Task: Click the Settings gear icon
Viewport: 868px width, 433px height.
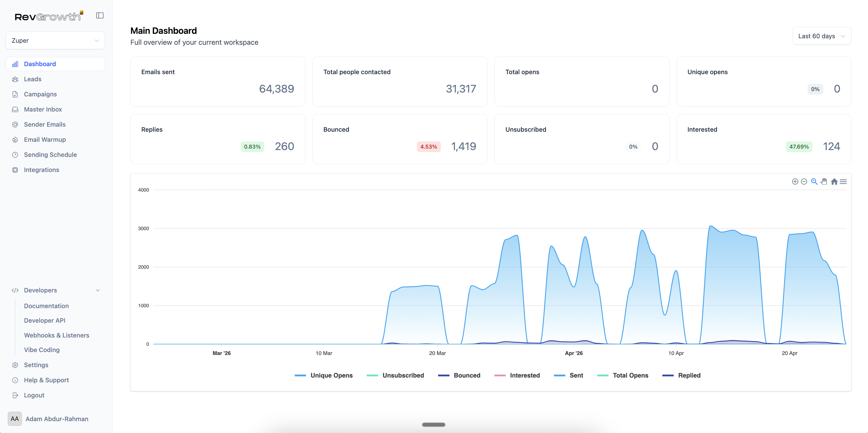Action: click(15, 365)
